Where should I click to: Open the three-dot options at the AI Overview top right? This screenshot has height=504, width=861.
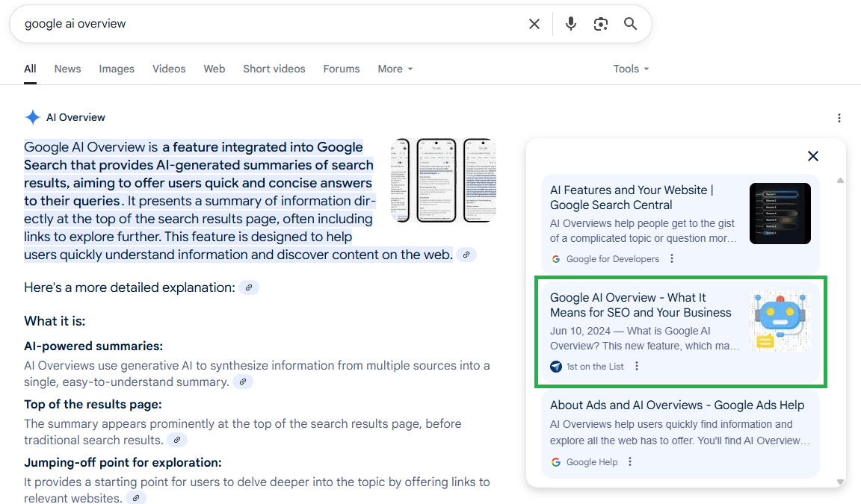pyautogui.click(x=839, y=117)
